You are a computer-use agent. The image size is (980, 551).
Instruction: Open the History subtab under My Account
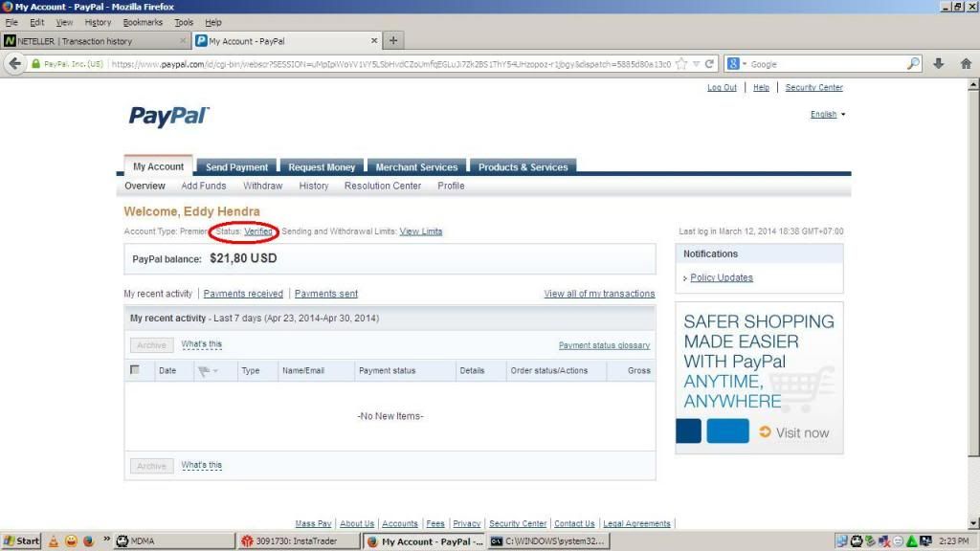[313, 186]
